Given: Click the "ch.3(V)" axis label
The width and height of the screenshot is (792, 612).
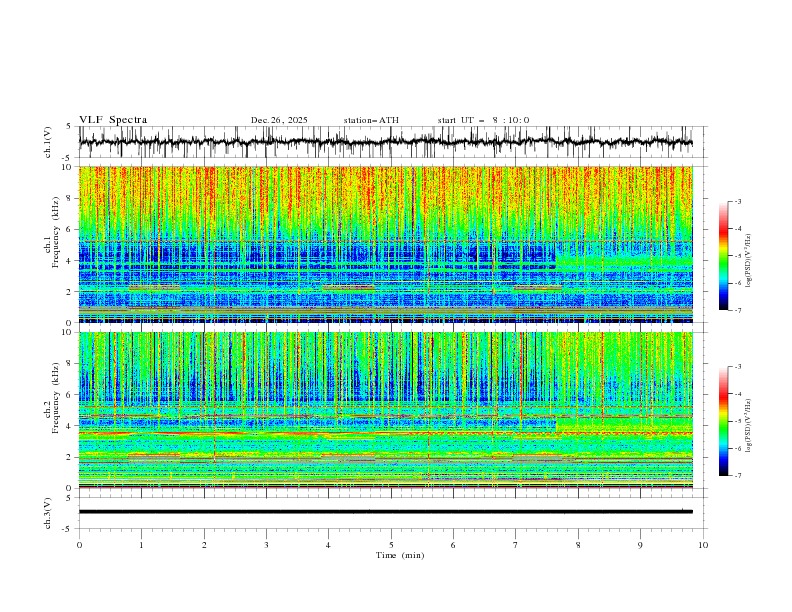Looking at the screenshot, I should pyautogui.click(x=48, y=513).
